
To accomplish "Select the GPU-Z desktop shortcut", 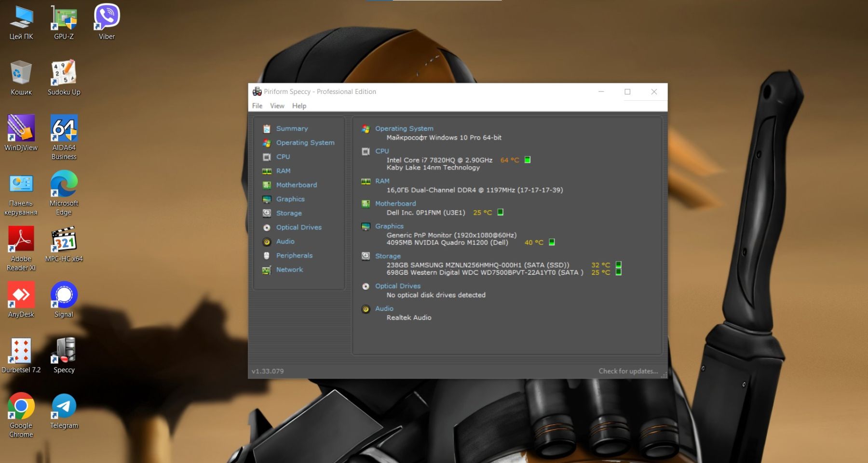I will [64, 22].
